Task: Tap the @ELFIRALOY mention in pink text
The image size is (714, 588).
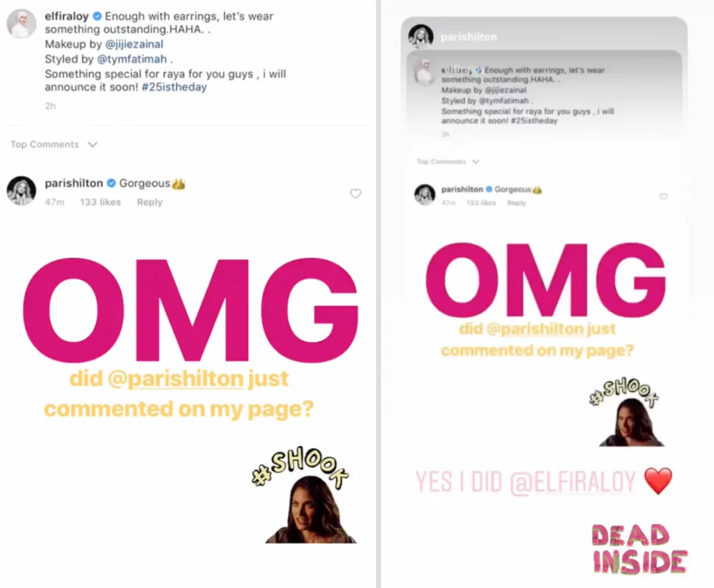Action: [x=572, y=482]
